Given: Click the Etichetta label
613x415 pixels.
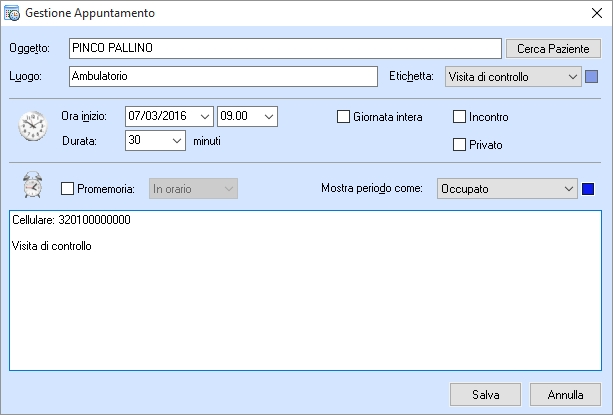Looking at the screenshot, I should click(411, 76).
